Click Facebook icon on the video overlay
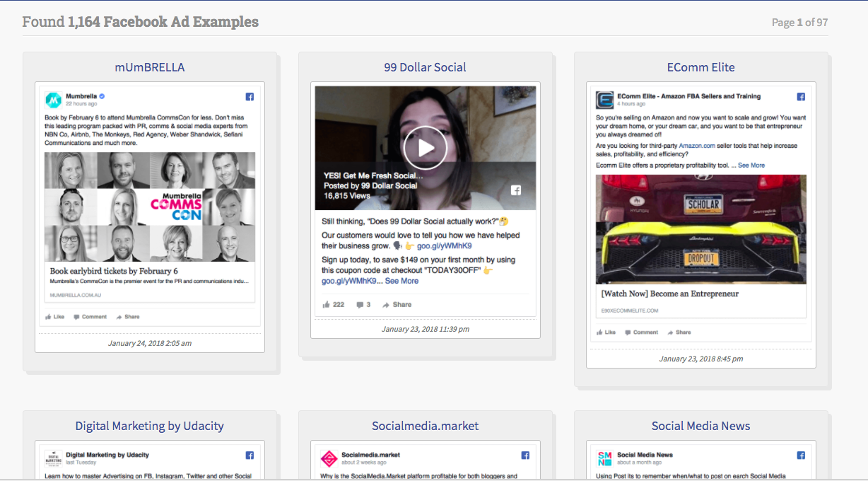The height and width of the screenshot is (481, 868). 516,190
